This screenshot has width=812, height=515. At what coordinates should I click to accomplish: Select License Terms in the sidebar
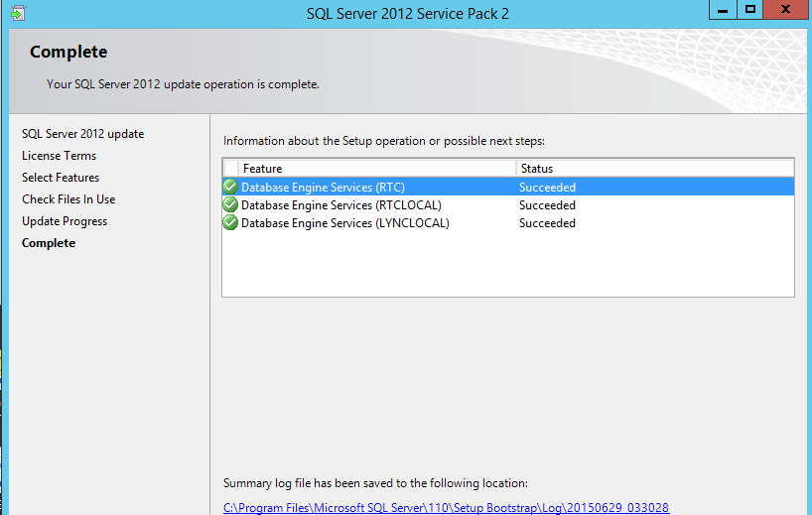point(59,156)
